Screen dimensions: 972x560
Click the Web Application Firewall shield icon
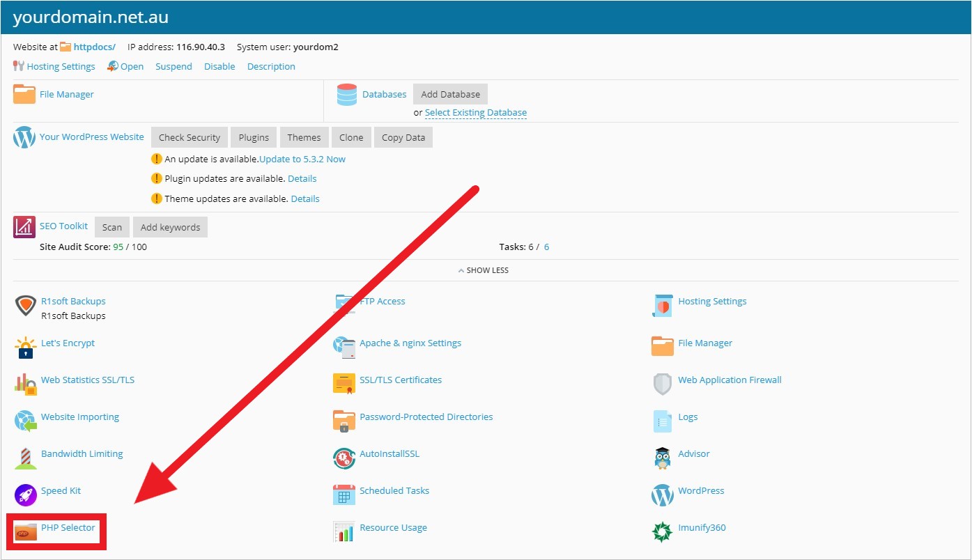click(663, 384)
